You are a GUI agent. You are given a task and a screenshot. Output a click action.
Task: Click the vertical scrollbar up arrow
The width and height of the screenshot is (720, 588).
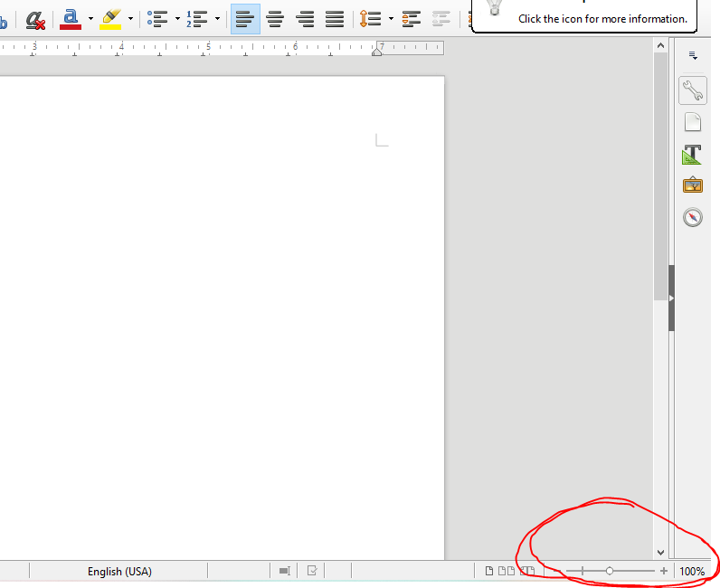click(x=661, y=45)
